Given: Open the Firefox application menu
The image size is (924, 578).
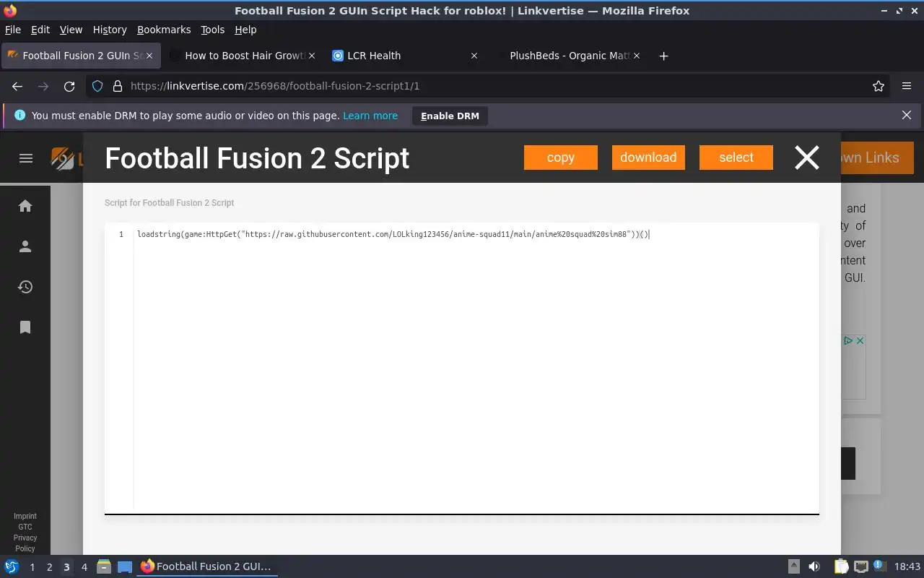Looking at the screenshot, I should click(907, 86).
